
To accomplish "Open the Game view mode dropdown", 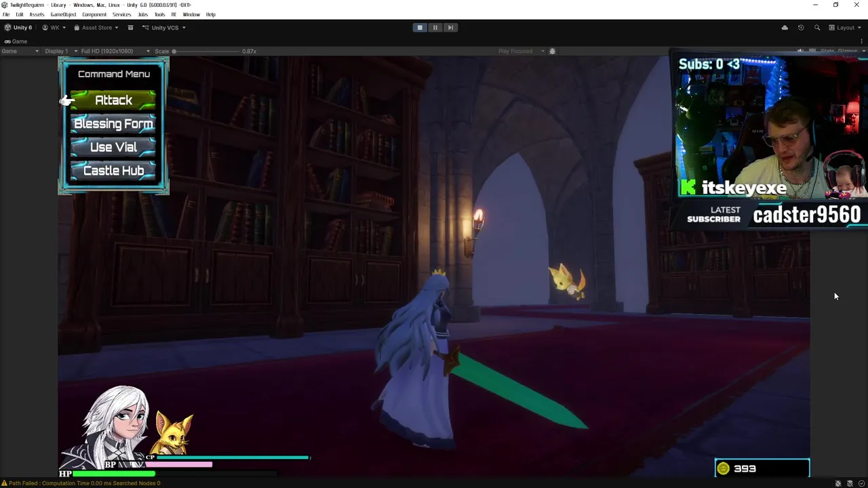I will point(20,52).
